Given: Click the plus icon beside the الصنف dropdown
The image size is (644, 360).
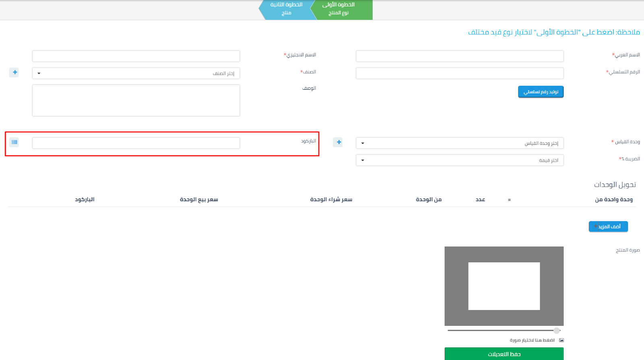Looking at the screenshot, I should (x=14, y=72).
